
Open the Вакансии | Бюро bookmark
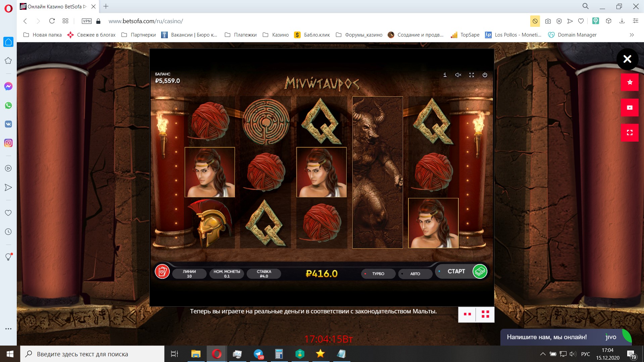(x=190, y=35)
